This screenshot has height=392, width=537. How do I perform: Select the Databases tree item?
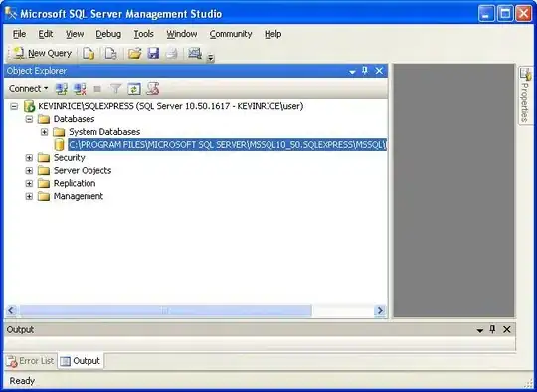tap(74, 119)
